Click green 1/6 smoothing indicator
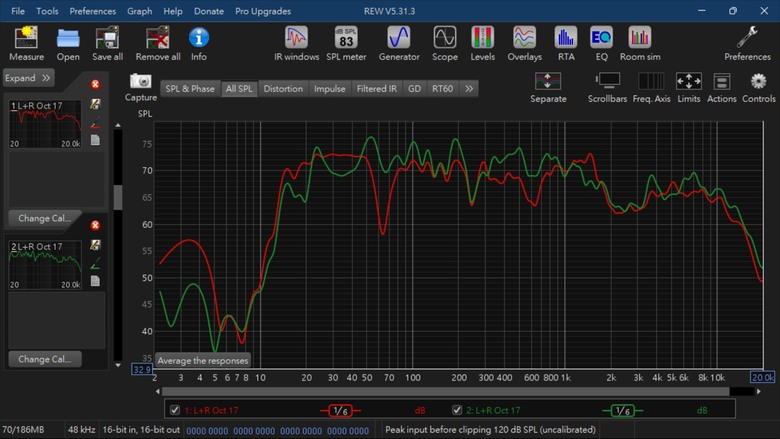This screenshot has height=439, width=780. (622, 411)
